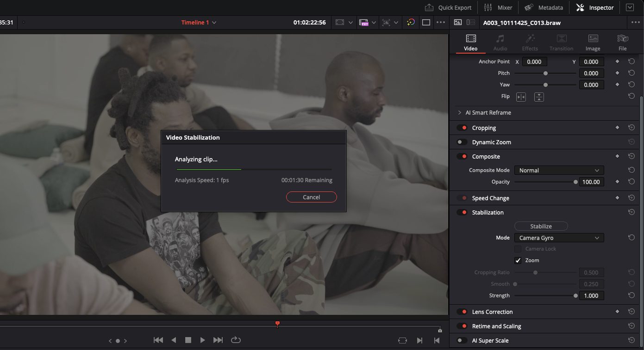Open the Composite Mode dropdown
This screenshot has width=644, height=350.
558,170
